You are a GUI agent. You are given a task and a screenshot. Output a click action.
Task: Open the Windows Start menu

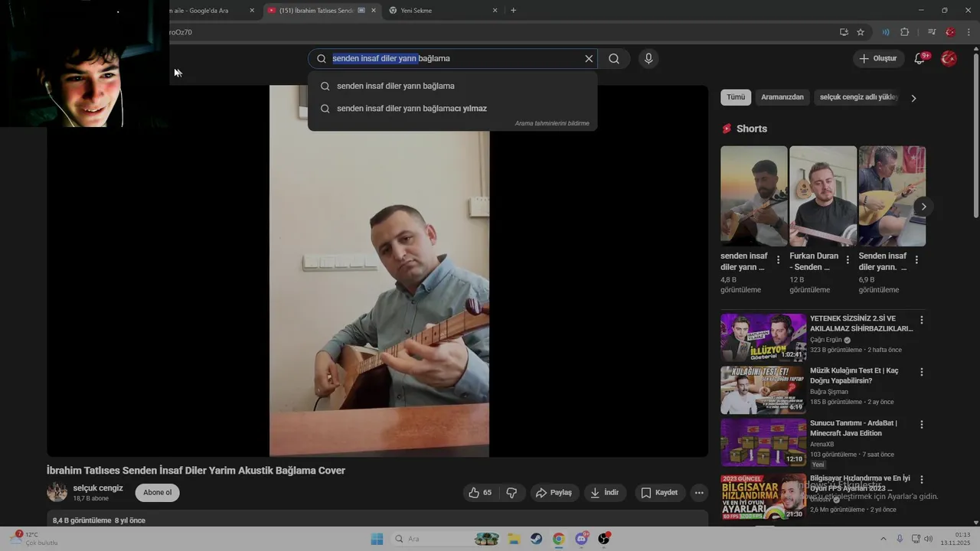point(377,539)
